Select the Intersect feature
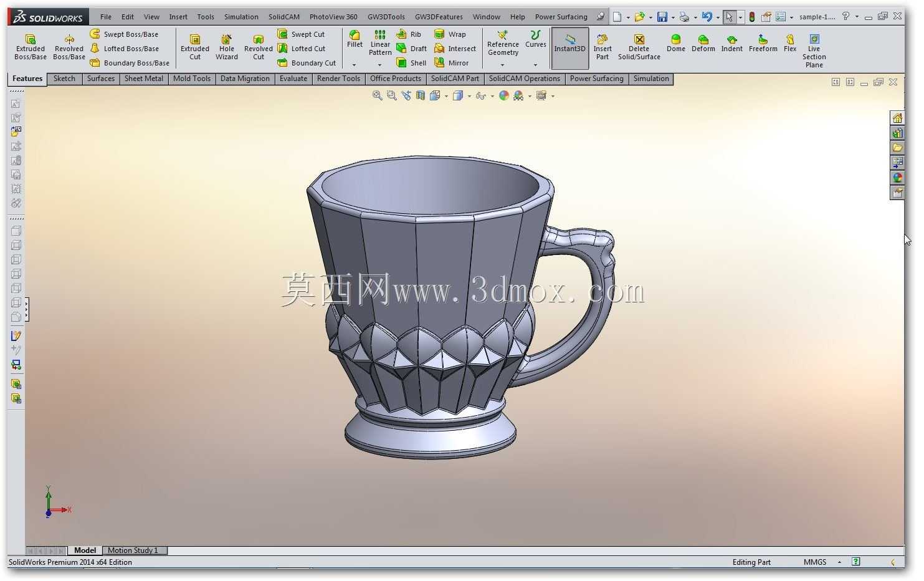The image size is (924, 581). point(455,49)
